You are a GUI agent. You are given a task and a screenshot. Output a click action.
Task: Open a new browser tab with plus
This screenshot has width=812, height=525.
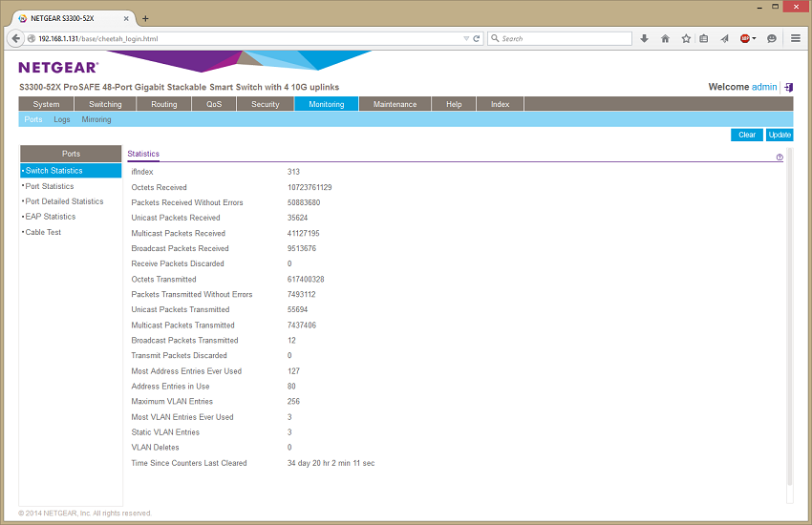point(145,19)
